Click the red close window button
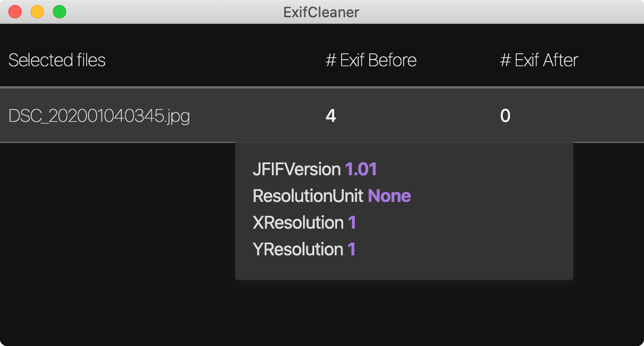Viewport: 644px width, 346px height. tap(15, 12)
